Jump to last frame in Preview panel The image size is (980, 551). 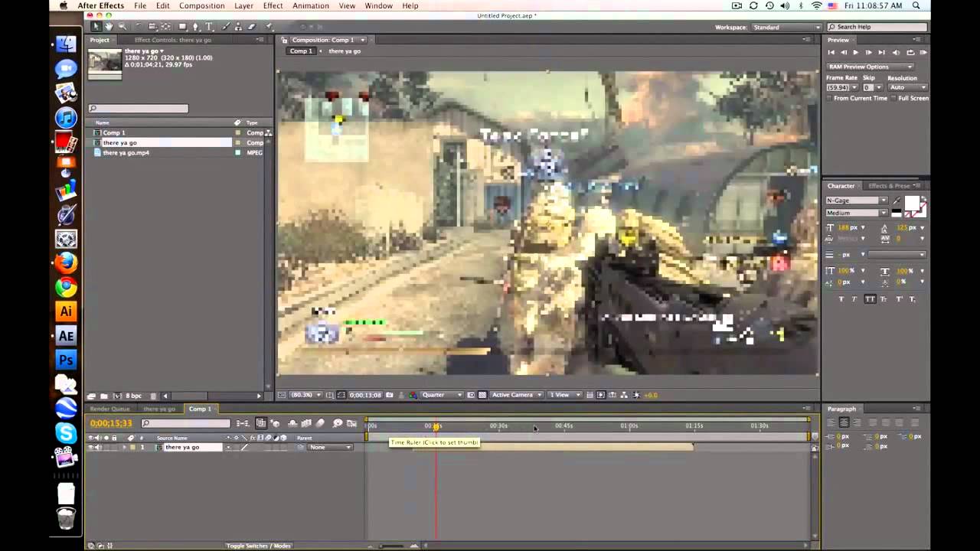point(881,52)
